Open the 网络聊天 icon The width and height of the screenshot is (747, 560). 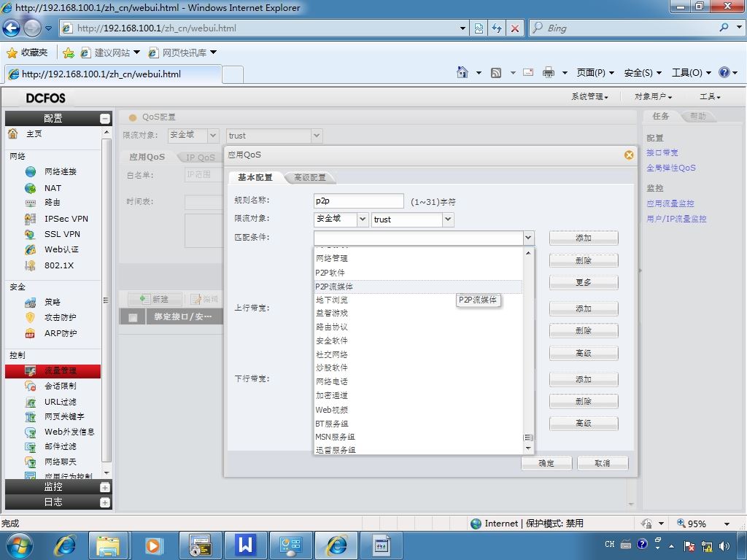click(31, 462)
